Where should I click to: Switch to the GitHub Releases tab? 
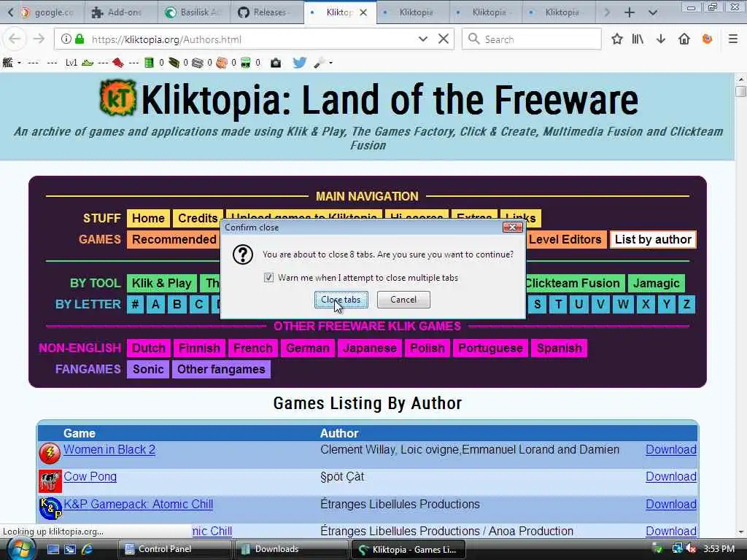(267, 12)
